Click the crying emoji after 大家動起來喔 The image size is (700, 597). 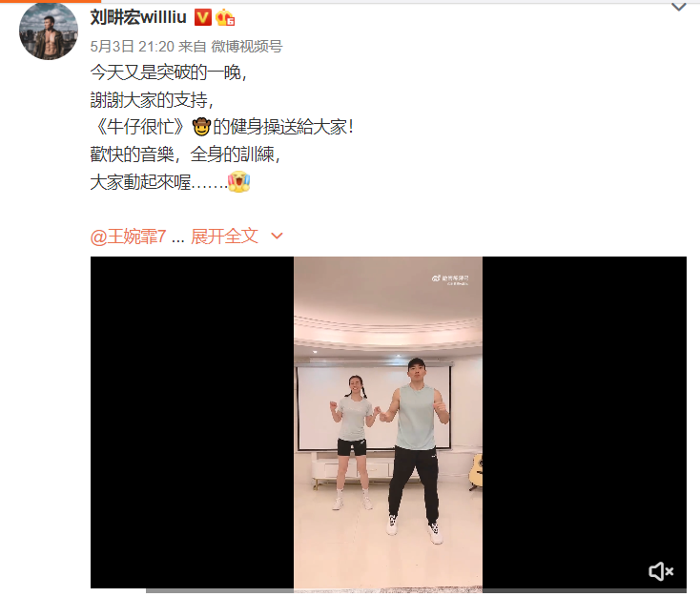pyautogui.click(x=238, y=182)
